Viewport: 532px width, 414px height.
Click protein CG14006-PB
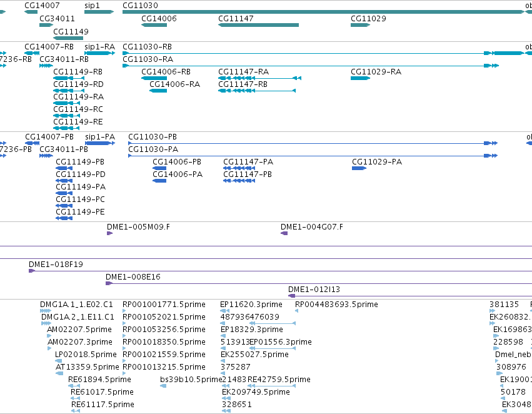click(159, 168)
